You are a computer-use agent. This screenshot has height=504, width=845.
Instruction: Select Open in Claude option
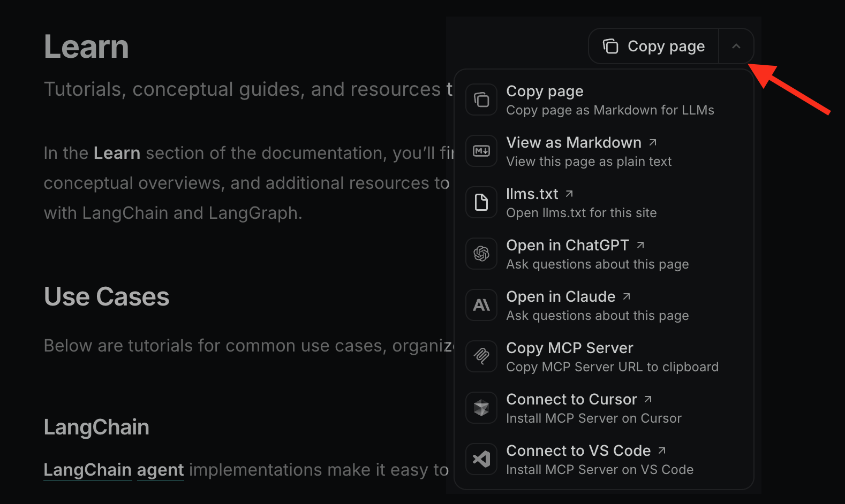click(x=597, y=306)
